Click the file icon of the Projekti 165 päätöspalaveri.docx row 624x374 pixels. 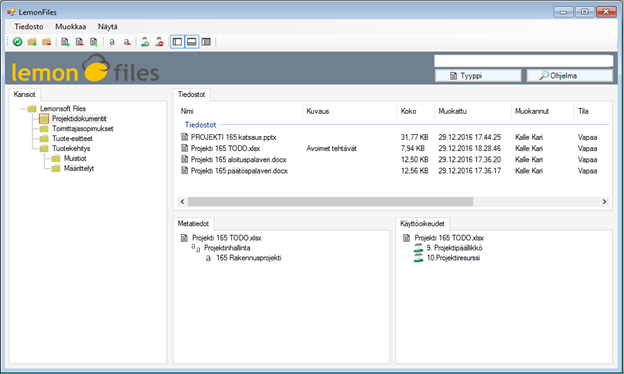[x=185, y=171]
